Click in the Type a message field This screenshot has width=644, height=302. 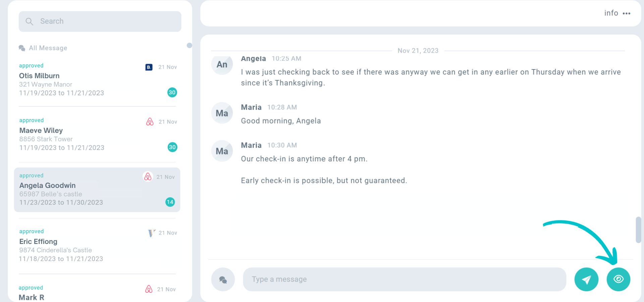[404, 279]
